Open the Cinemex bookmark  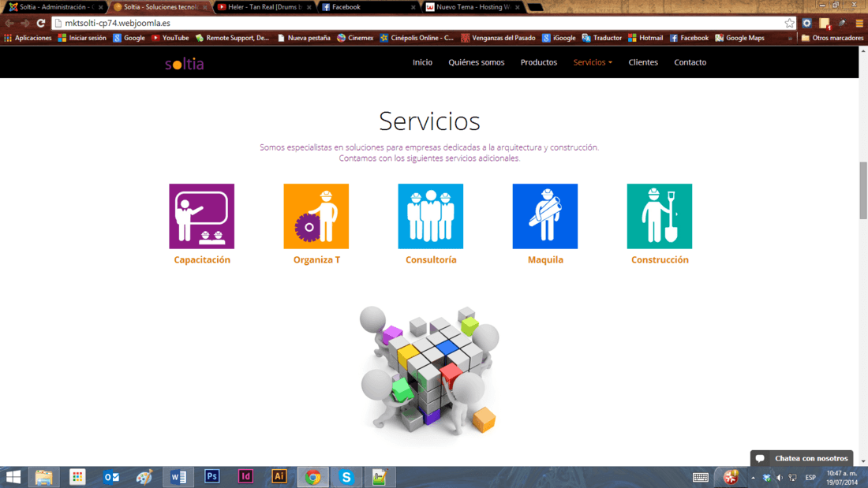[x=355, y=38]
